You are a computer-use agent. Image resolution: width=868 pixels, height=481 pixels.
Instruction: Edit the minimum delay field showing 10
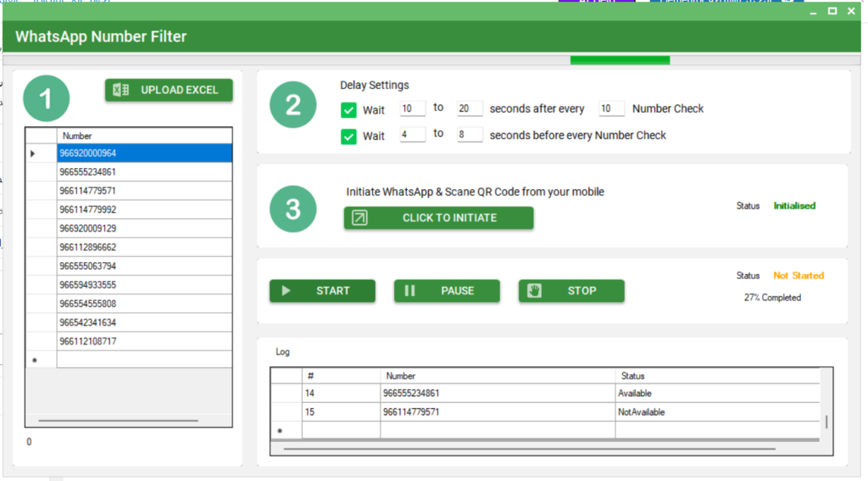413,109
